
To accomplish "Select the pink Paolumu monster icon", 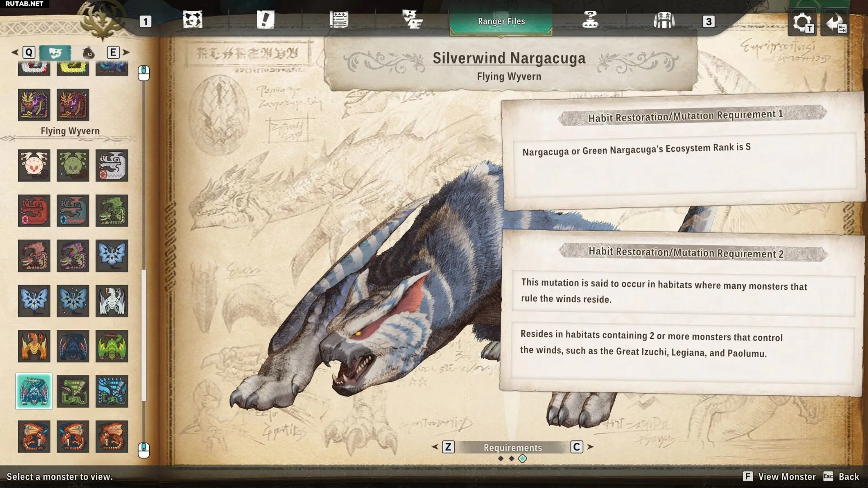I will (34, 165).
